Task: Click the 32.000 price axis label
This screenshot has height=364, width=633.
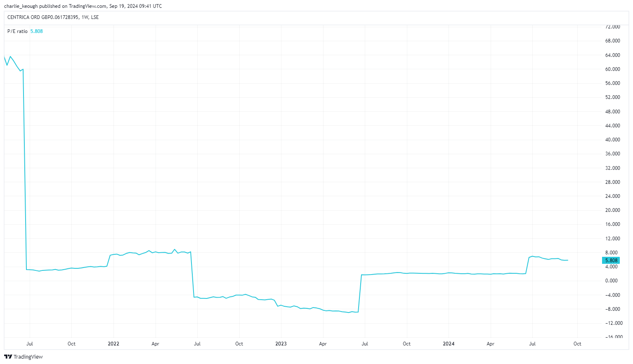Action: [x=612, y=168]
